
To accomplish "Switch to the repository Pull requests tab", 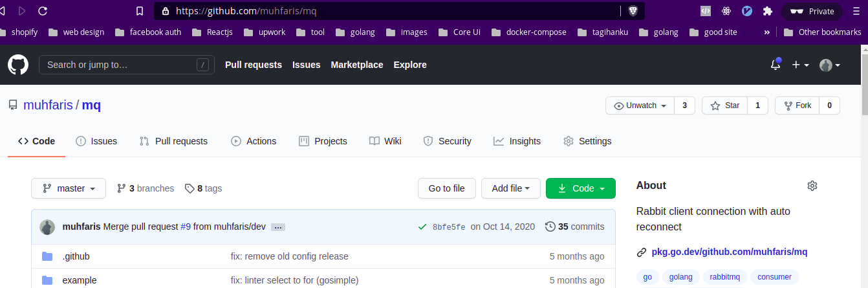I will pyautogui.click(x=173, y=141).
